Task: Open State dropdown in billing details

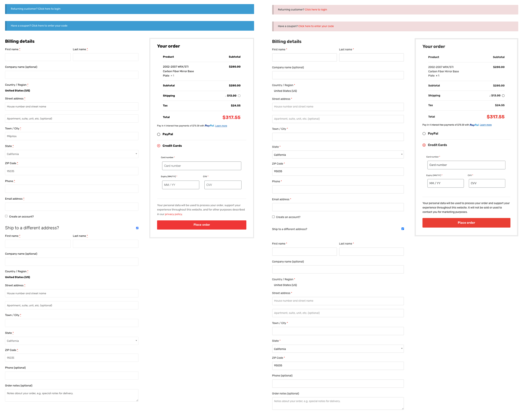Action: pyautogui.click(x=71, y=154)
